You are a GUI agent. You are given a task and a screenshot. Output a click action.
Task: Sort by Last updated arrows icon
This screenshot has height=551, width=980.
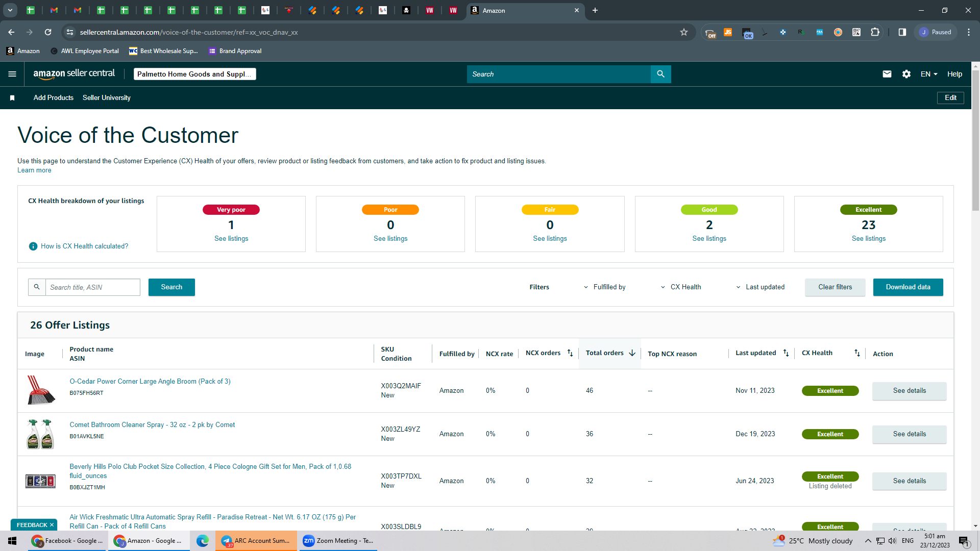786,353
